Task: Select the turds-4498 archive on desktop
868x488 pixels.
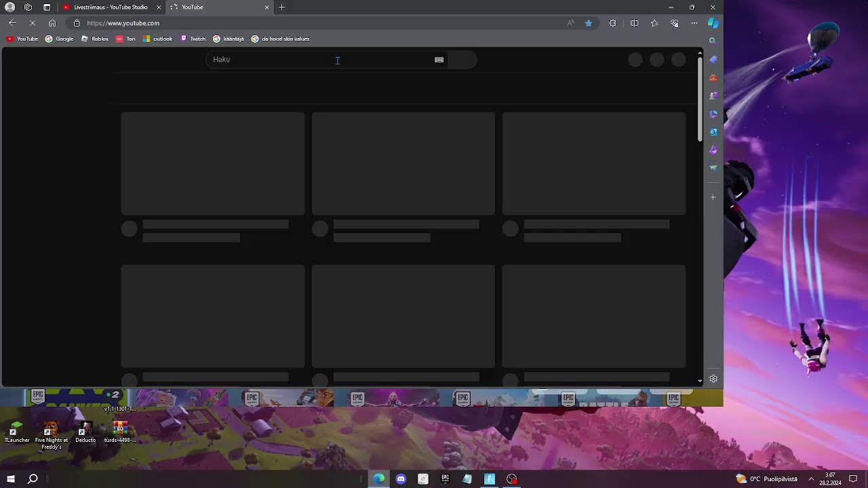Action: click(120, 432)
